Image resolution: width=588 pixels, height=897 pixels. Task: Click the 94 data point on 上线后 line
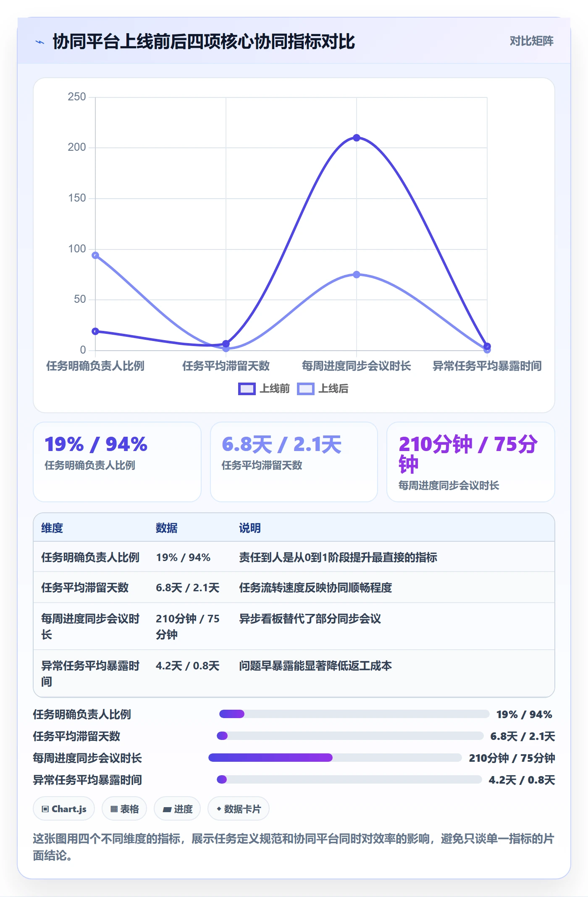tap(95, 255)
